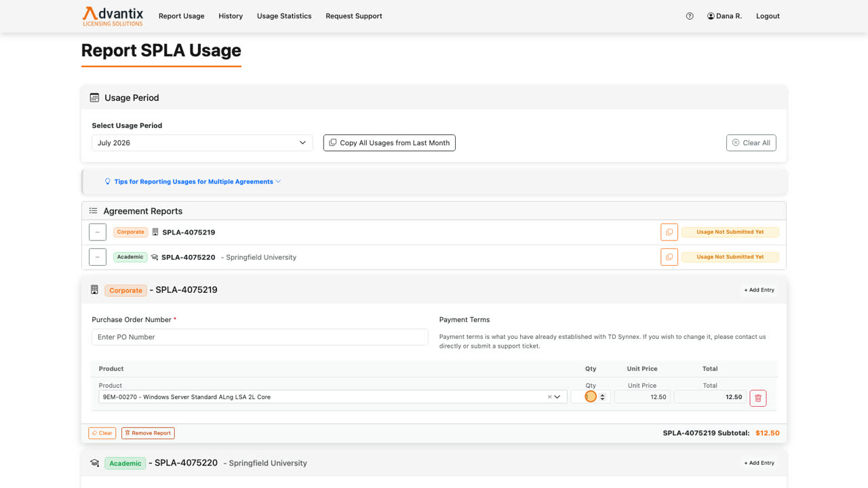Screen dimensions: 868x488
Task: Collapse the SPLA-4075219 agreement row
Action: pos(98,232)
